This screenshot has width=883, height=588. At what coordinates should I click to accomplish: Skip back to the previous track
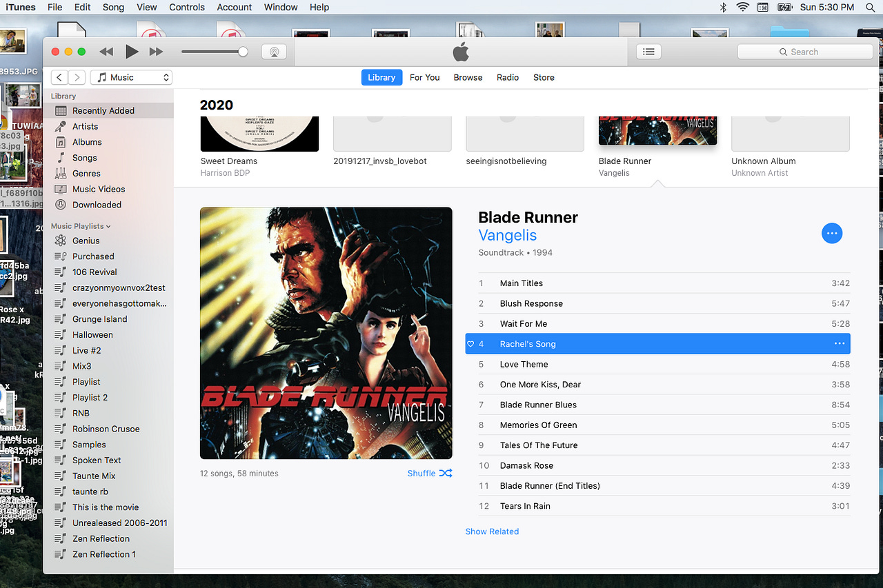[106, 52]
